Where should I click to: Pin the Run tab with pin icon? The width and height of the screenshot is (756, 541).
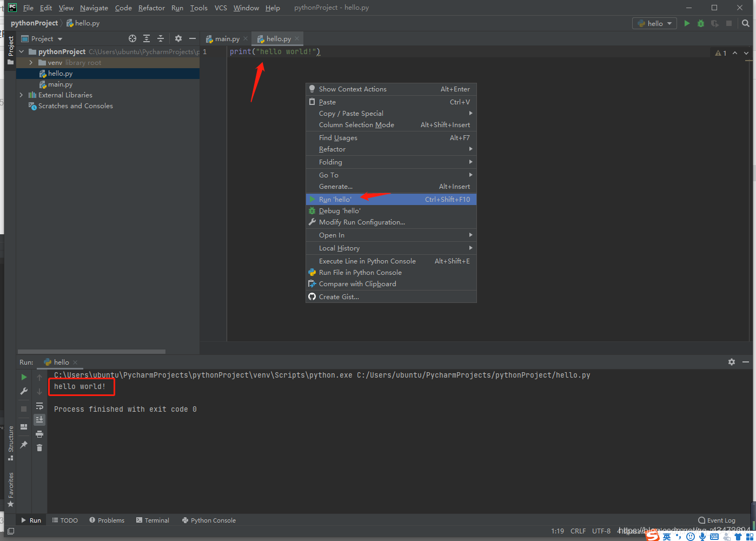(24, 445)
